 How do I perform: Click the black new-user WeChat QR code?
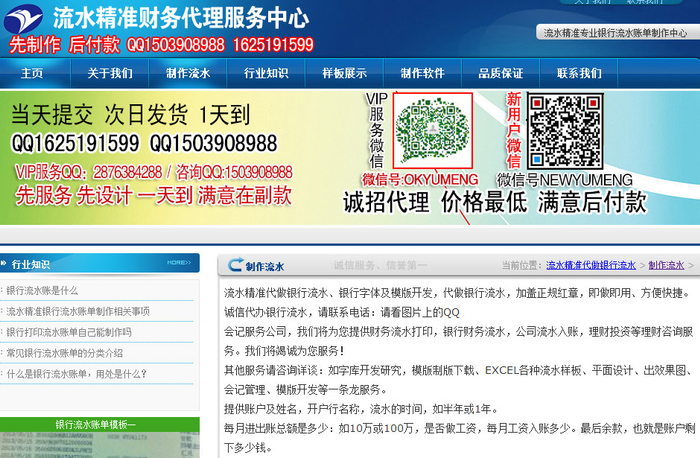(565, 131)
